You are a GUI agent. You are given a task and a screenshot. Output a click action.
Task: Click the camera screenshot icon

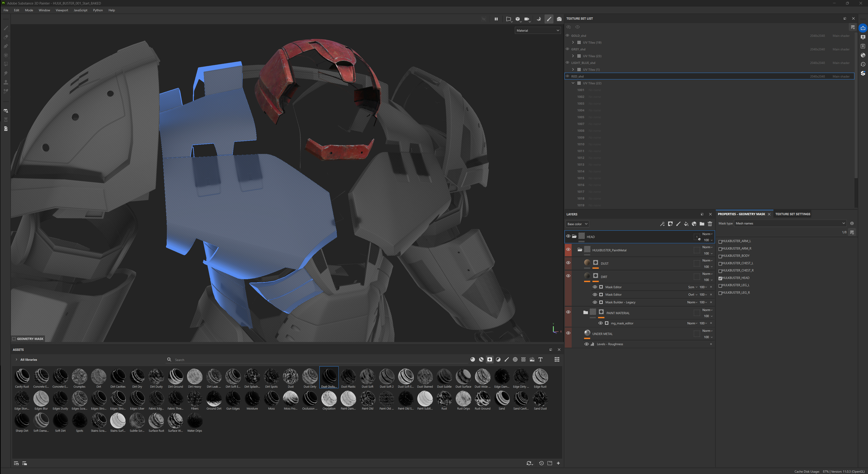click(559, 19)
